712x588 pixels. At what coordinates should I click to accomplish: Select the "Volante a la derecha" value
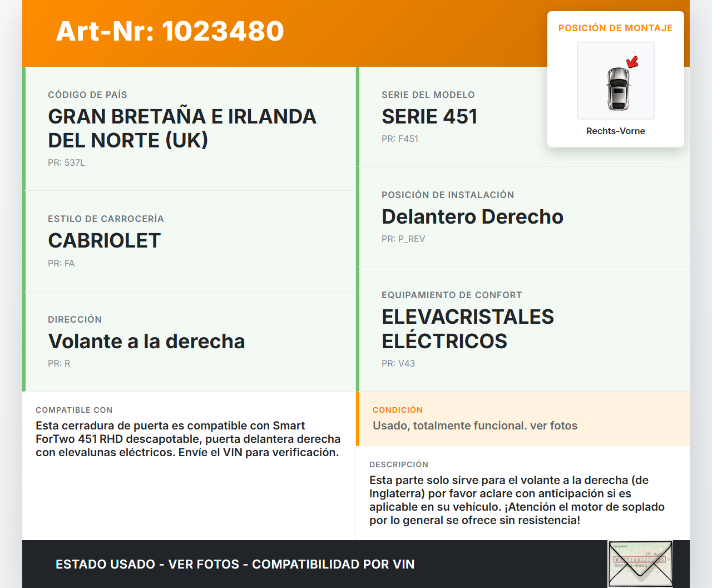pos(147,342)
